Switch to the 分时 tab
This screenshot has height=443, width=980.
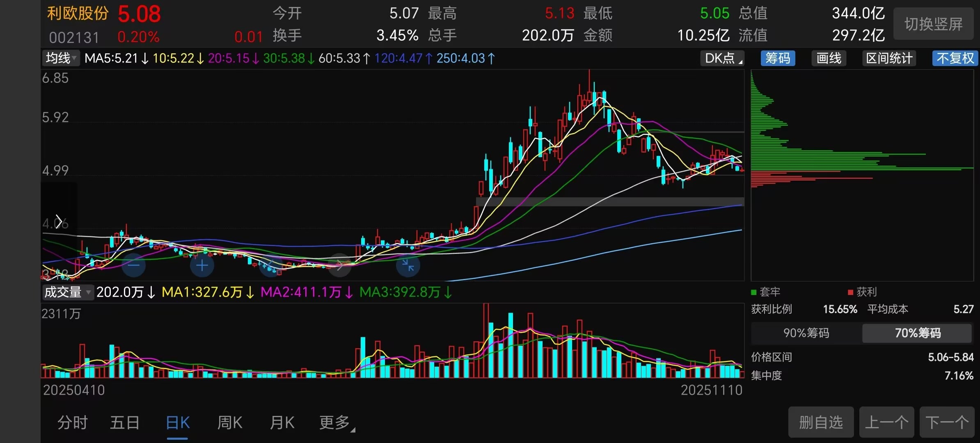tap(73, 422)
